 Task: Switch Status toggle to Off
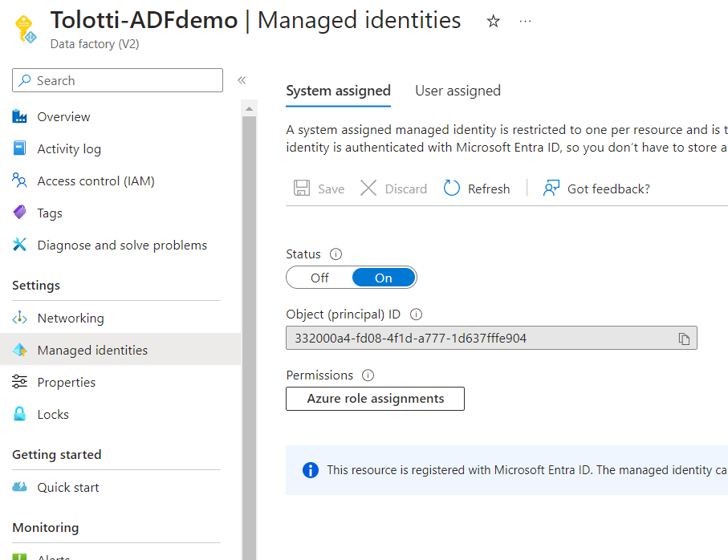coord(319,278)
